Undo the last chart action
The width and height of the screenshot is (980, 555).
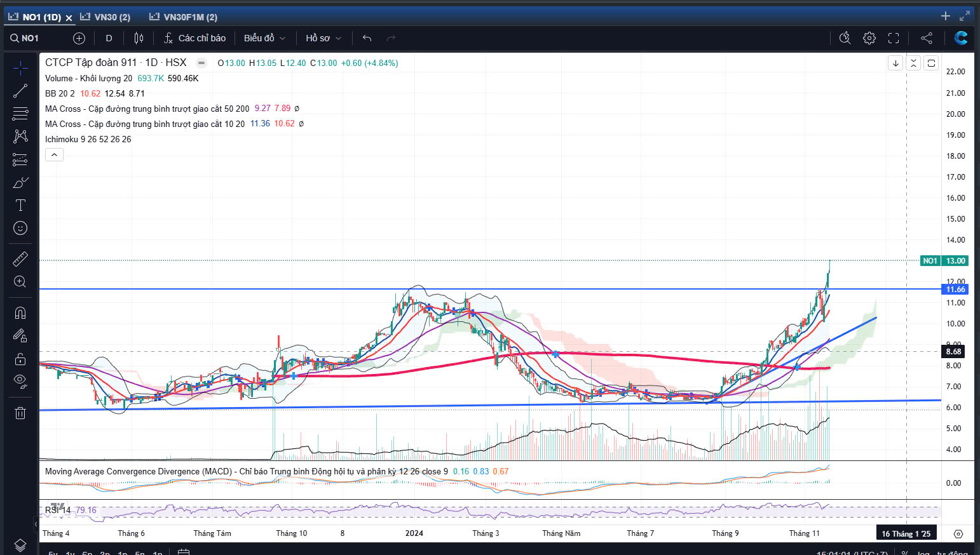coord(367,38)
